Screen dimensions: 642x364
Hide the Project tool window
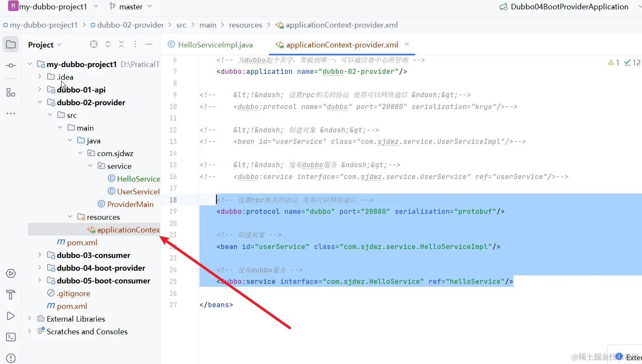pos(149,45)
